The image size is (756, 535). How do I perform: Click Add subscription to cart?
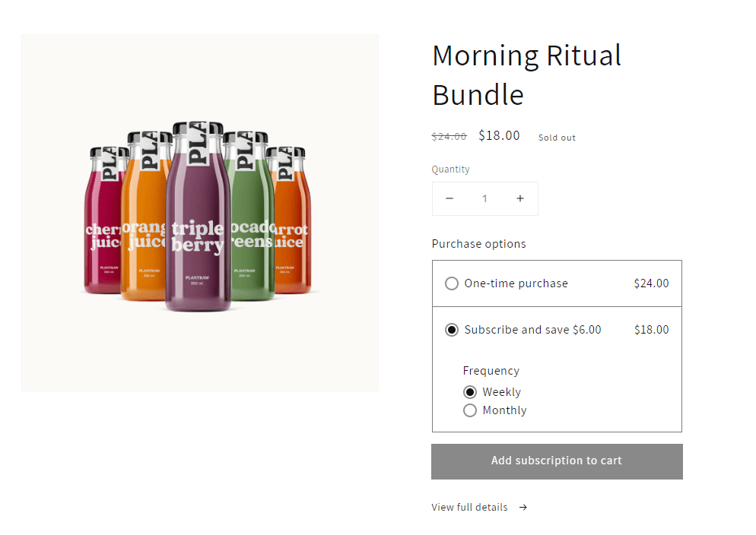pos(556,461)
